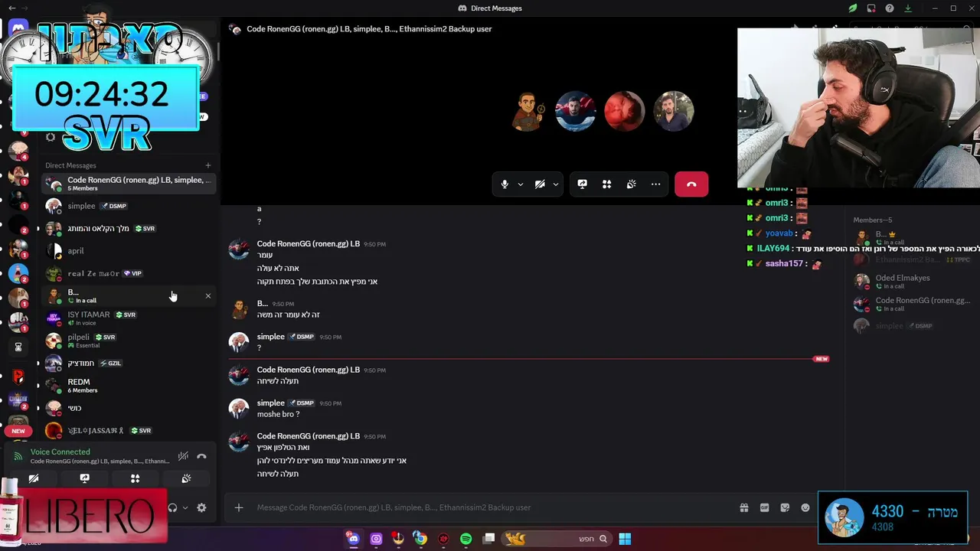Open emoji picker
Screen dimensions: 980x551
[805, 507]
